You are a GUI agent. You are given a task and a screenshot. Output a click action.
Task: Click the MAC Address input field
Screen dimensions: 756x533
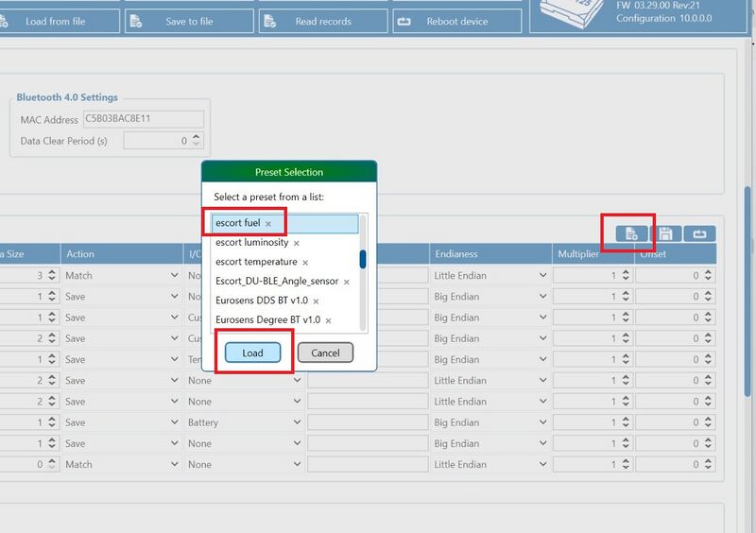click(x=144, y=119)
